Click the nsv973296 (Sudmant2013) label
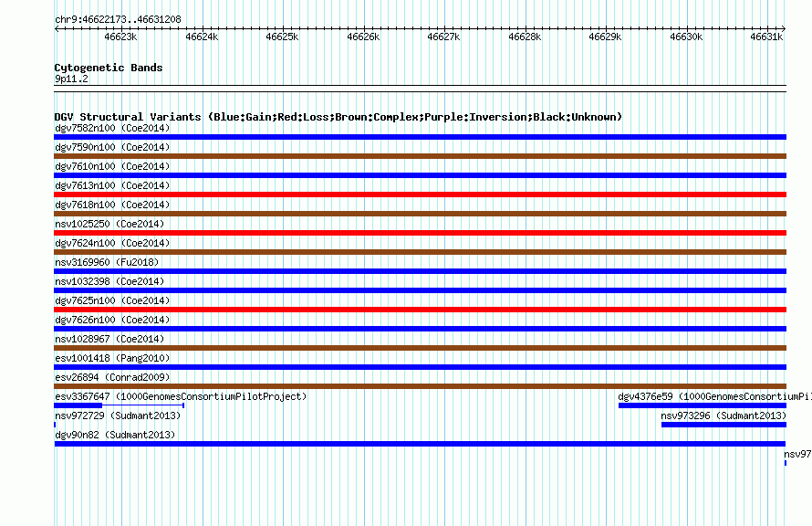This screenshot has height=526, width=812. click(x=724, y=416)
